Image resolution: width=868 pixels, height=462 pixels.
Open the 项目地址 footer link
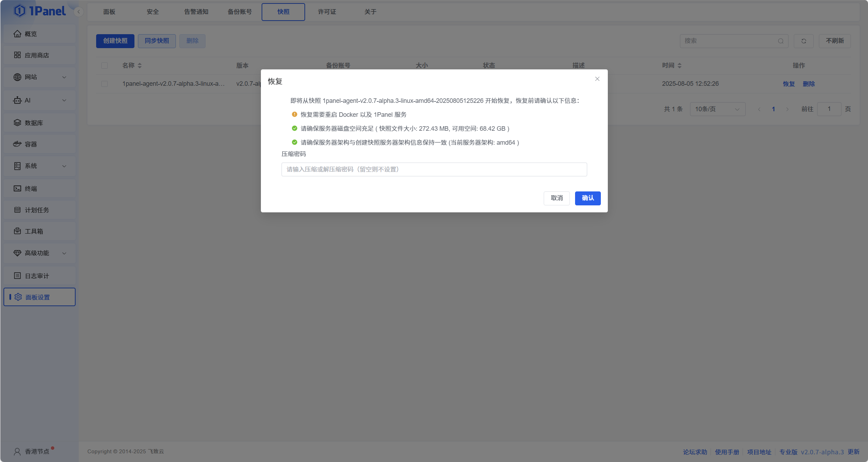point(759,452)
